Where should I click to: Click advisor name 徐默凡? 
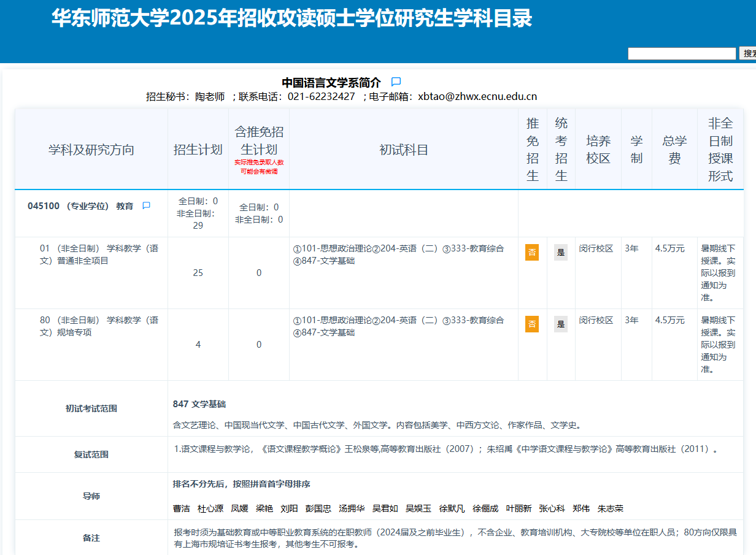click(x=452, y=508)
